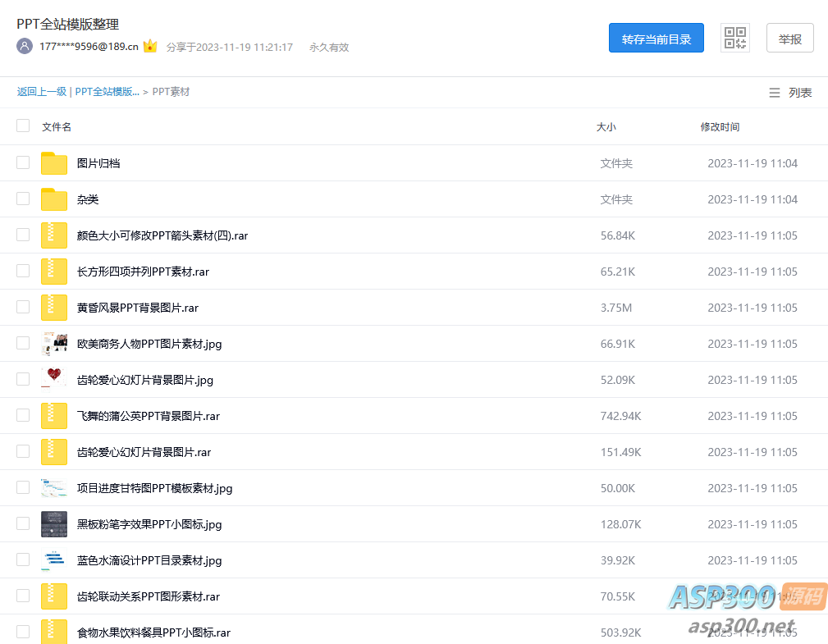This screenshot has height=644, width=828.
Task: Tick the checkbox for 项目进度甘特图PPT模板素材.jpg
Action: (23, 488)
